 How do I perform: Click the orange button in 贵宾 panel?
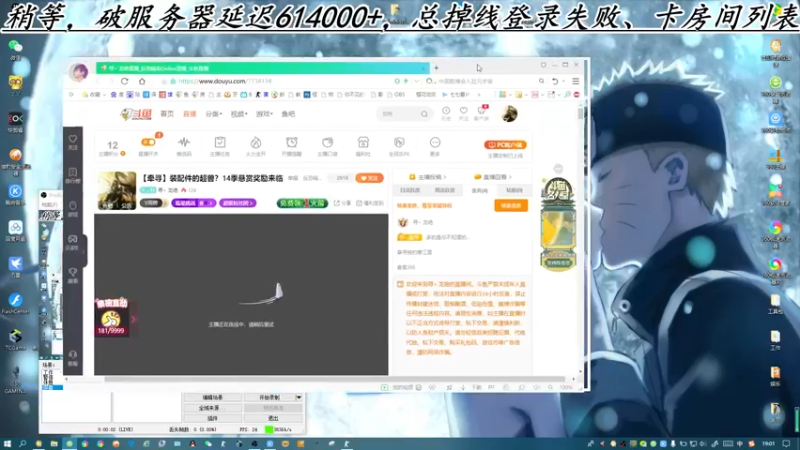pyautogui.click(x=511, y=206)
